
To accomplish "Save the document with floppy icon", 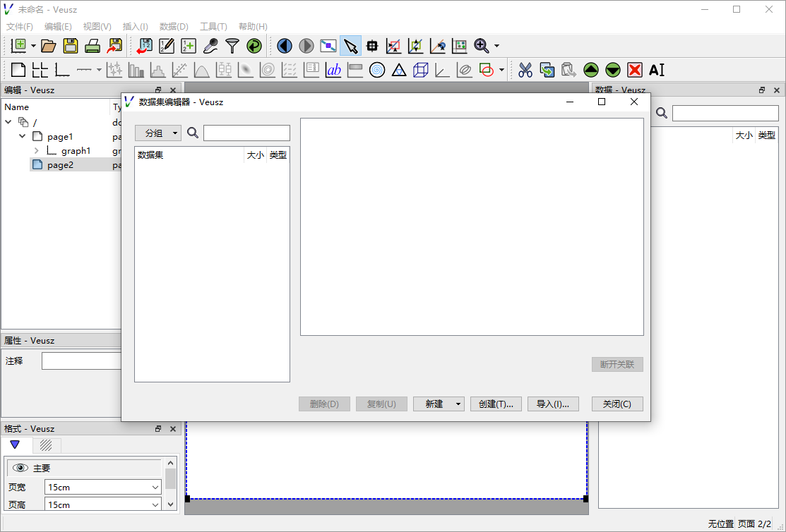I will pos(71,46).
